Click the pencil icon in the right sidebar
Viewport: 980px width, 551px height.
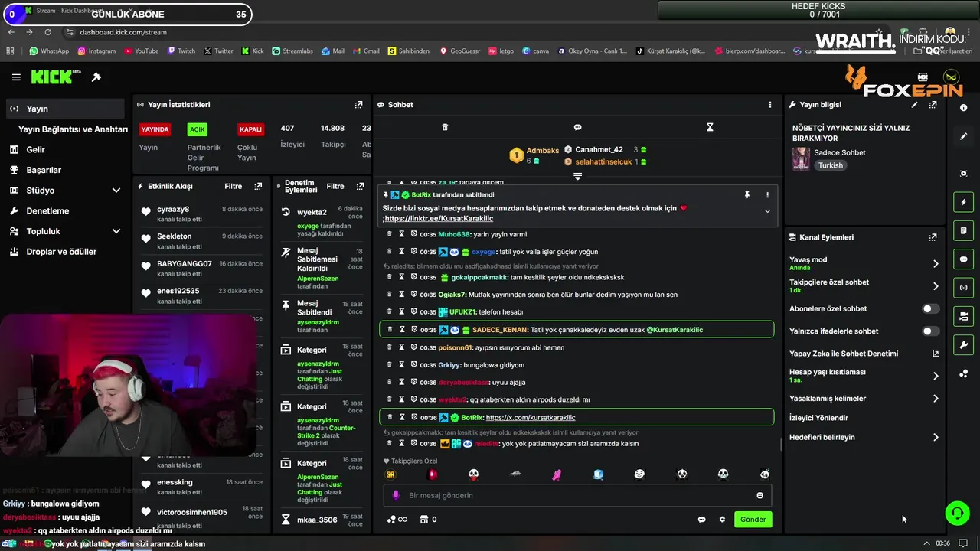963,136
